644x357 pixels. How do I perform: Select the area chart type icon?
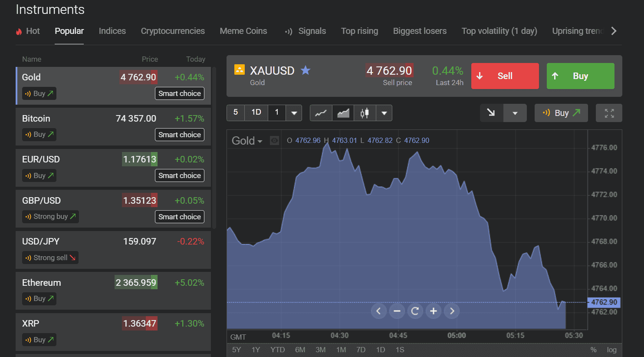(343, 113)
